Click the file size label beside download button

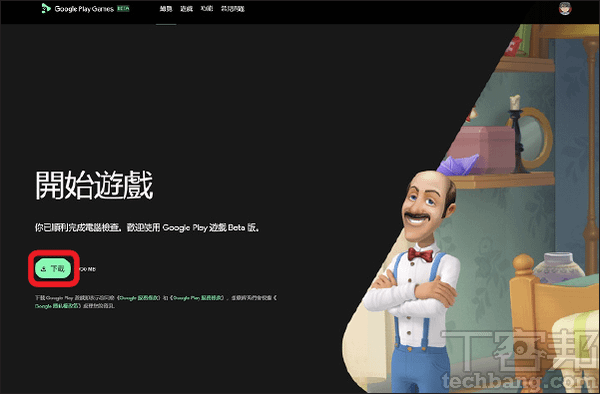(88, 269)
